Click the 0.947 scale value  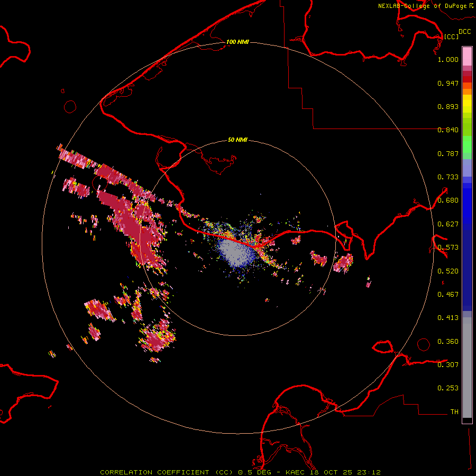[448, 83]
